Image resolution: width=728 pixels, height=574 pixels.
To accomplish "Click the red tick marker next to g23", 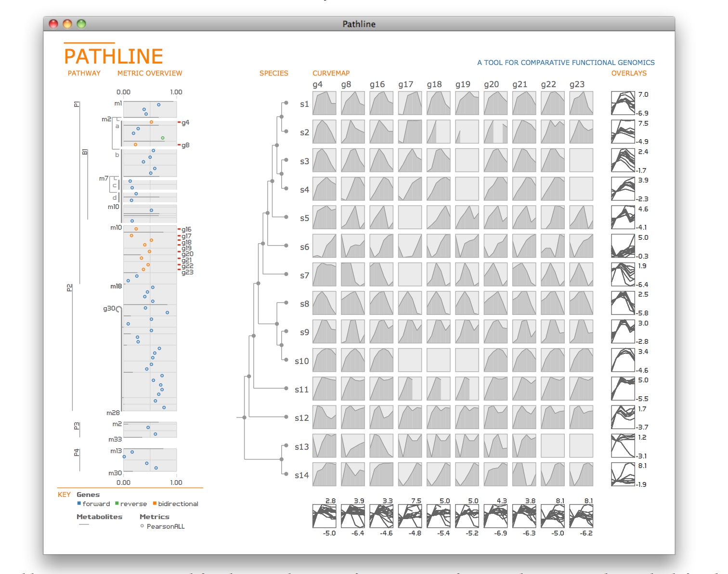I will [179, 270].
